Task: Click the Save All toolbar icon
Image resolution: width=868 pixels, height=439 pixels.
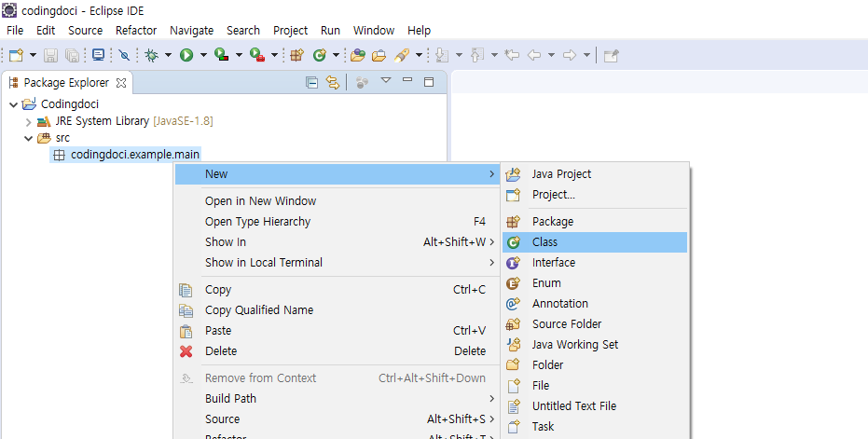Action: [x=72, y=55]
